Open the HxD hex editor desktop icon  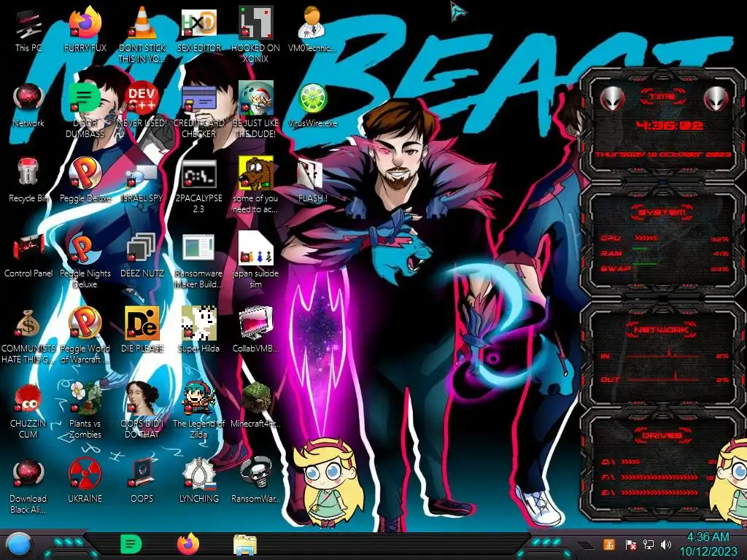pyautogui.click(x=198, y=29)
